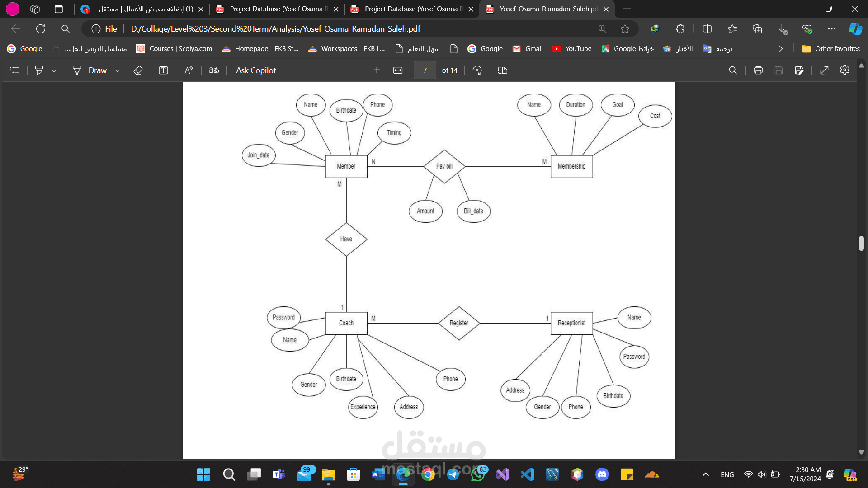Expand the Highlight color dropdown arrow
The height and width of the screenshot is (488, 868).
(x=54, y=70)
